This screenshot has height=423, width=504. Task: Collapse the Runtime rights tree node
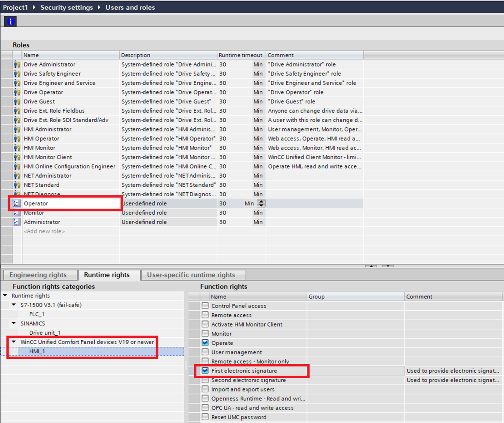click(5, 295)
